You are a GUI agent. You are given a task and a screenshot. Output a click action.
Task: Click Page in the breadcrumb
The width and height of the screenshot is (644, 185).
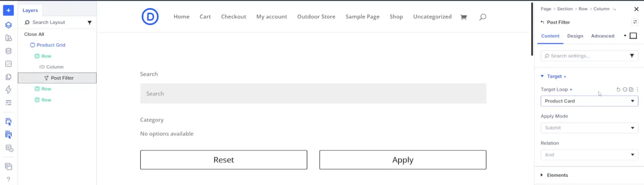[546, 9]
